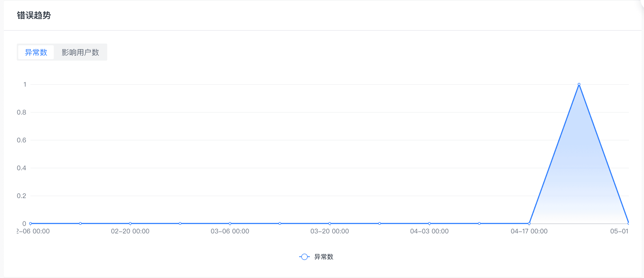Click the data point above 03-06 00:00

pyautogui.click(x=230, y=223)
